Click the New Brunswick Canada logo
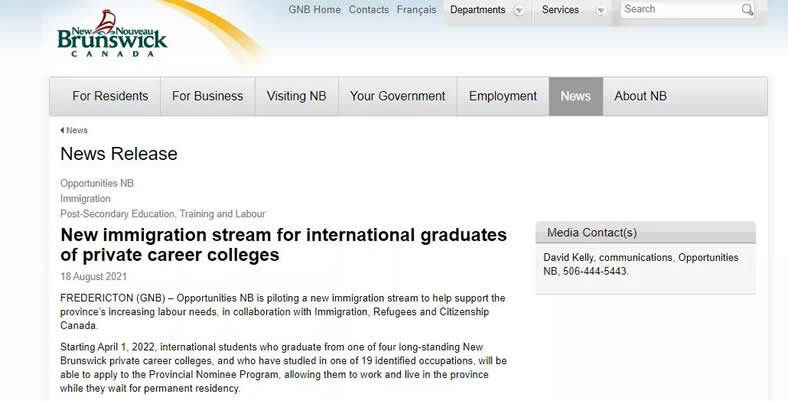788x401 pixels. [112, 33]
